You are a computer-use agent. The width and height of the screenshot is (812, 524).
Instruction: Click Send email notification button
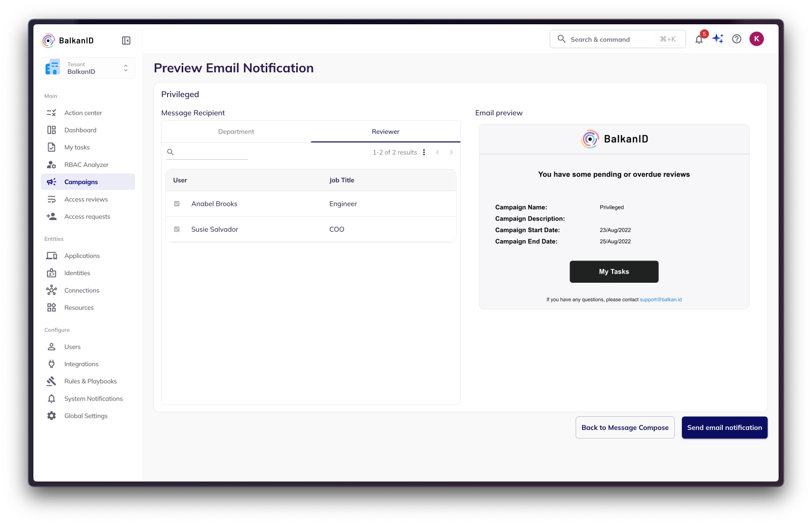click(724, 427)
